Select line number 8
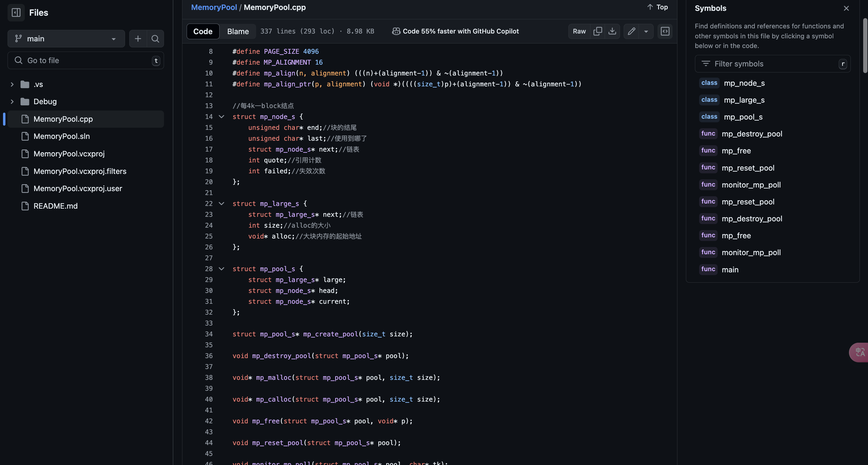Viewport: 868px width, 465px height. pyautogui.click(x=211, y=52)
